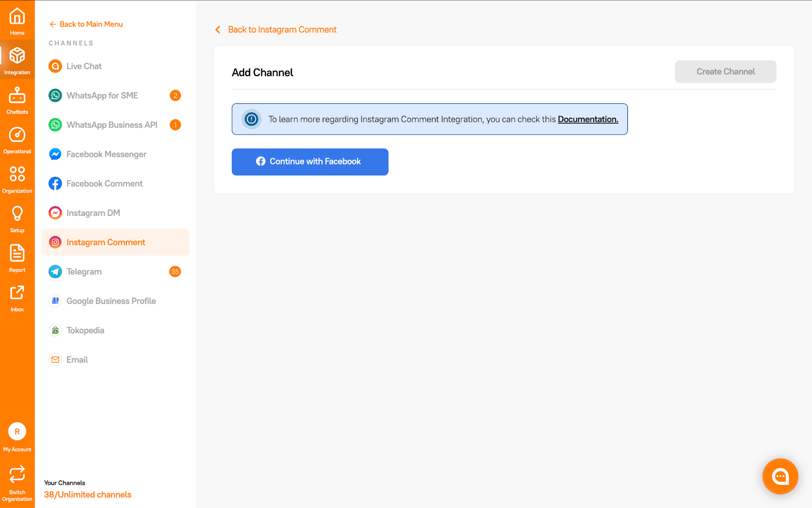
Task: Open the Home section icon
Action: (x=17, y=16)
